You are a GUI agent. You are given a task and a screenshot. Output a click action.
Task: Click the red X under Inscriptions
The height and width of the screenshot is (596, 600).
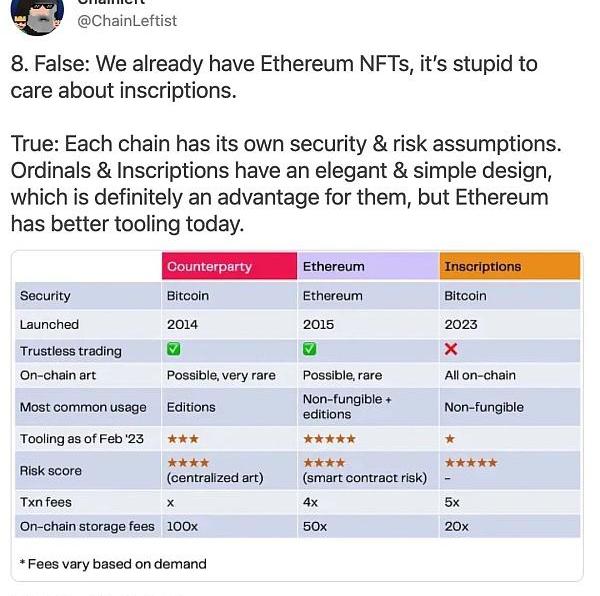pos(451,349)
